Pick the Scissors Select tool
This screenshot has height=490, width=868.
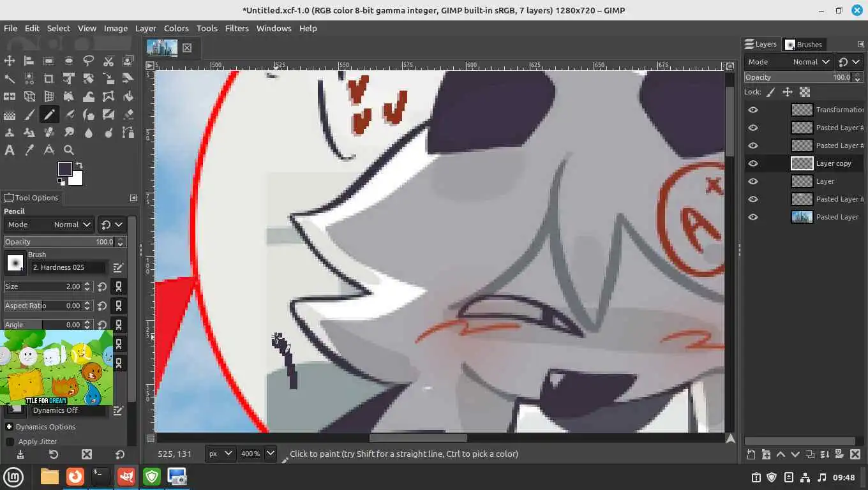[108, 61]
